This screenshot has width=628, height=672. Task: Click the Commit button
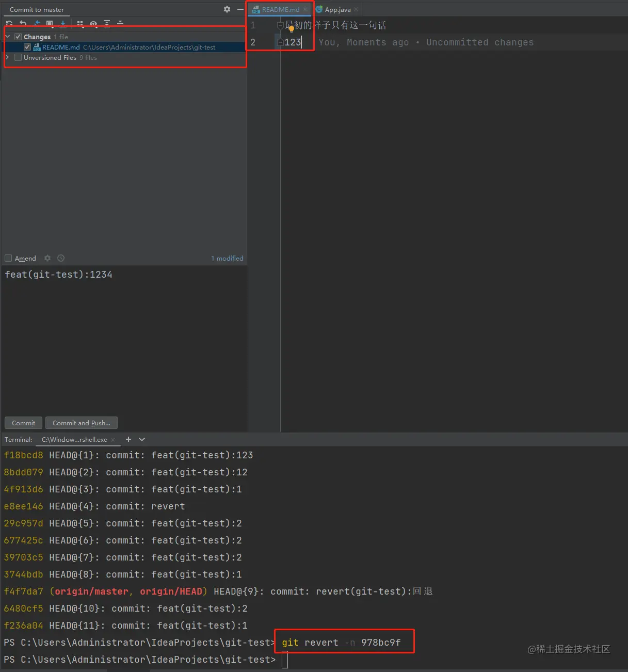[24, 423]
